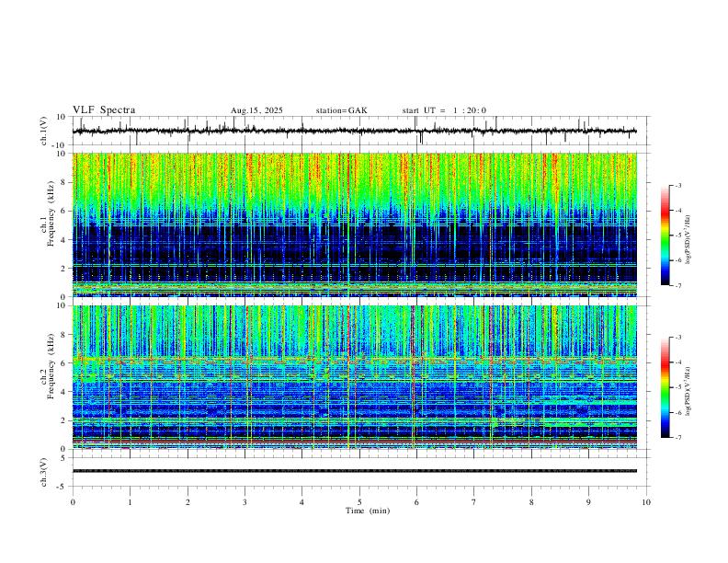Click the ch.3 voltage trace band

tap(354, 471)
